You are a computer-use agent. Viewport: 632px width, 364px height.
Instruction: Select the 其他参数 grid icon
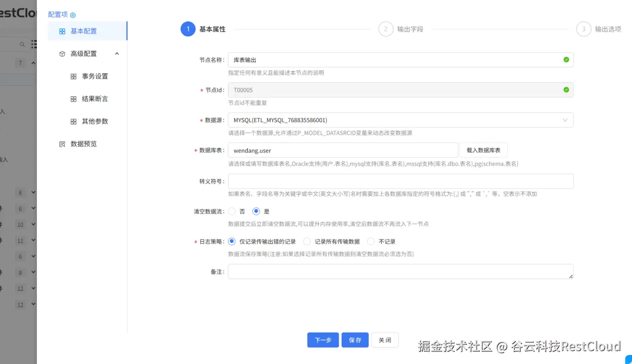[72, 121]
